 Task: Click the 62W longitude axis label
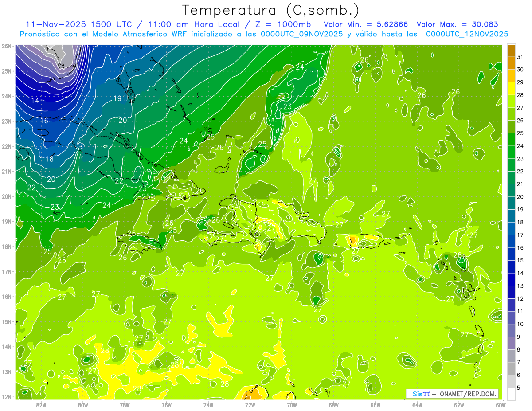pos(459,405)
